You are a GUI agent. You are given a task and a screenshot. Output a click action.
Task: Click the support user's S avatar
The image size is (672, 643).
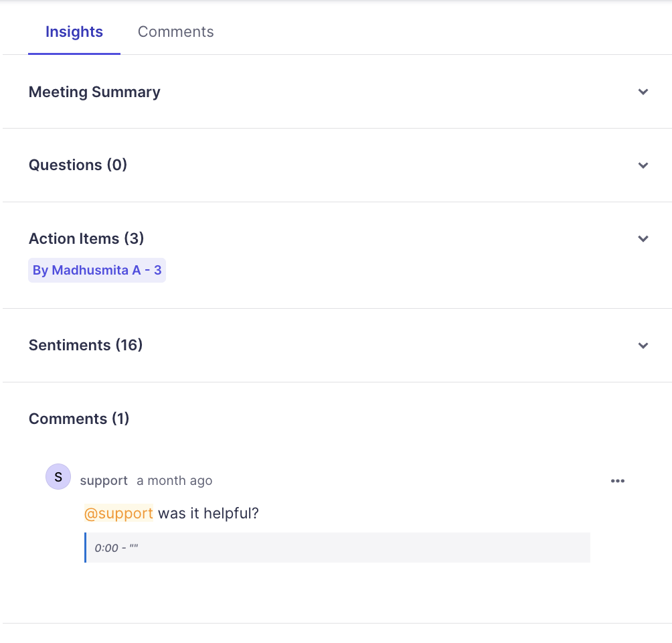tap(58, 477)
